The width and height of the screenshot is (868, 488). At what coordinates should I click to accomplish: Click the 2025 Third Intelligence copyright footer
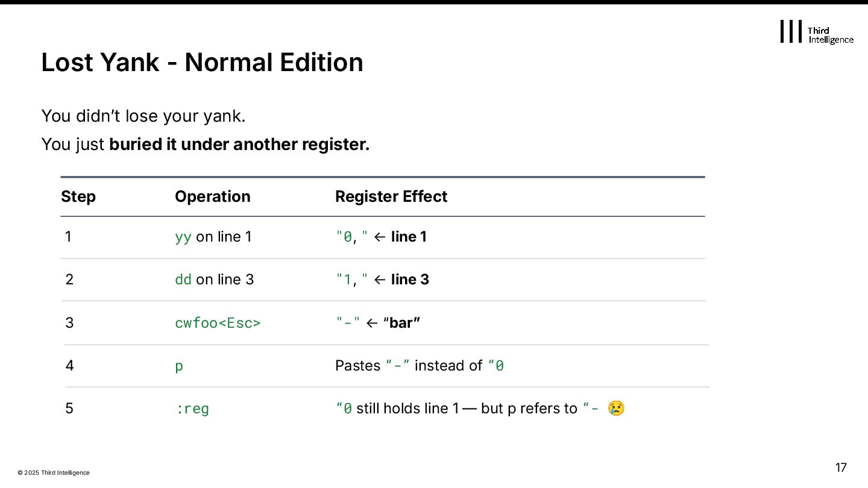[54, 473]
